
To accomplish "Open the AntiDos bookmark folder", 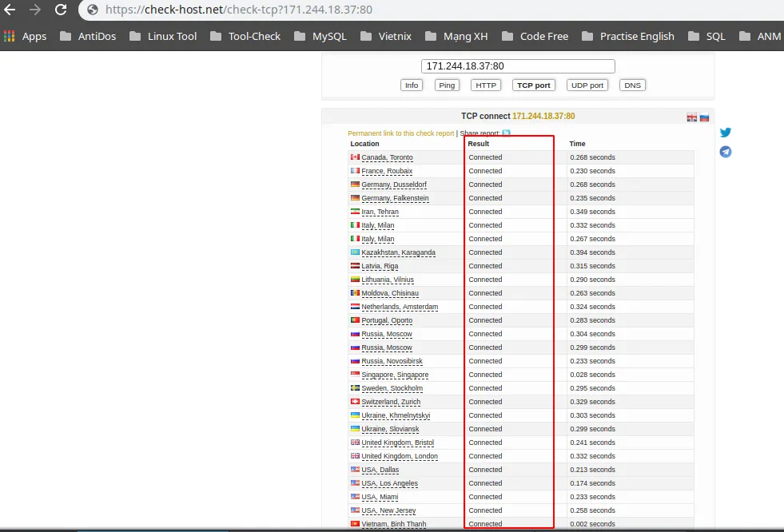I will coord(86,36).
